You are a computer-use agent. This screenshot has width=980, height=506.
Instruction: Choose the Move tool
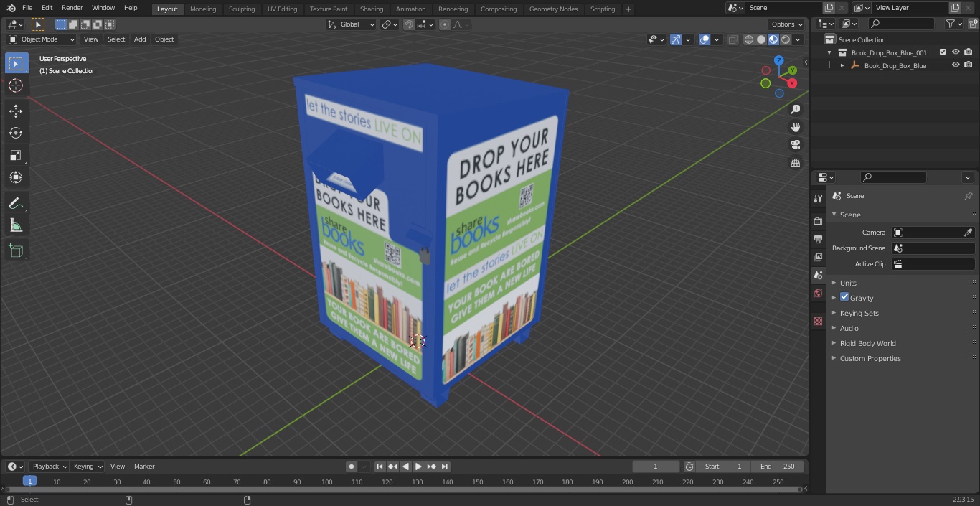[x=16, y=111]
